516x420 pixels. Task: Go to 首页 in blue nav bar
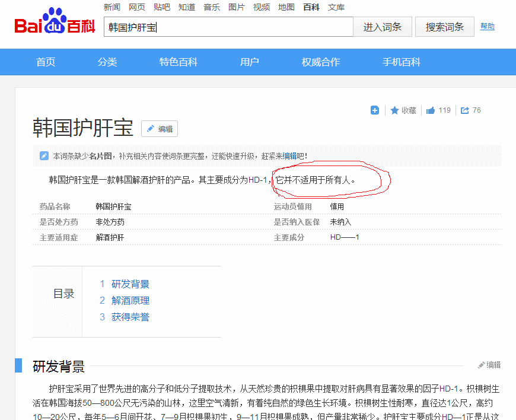(46, 62)
